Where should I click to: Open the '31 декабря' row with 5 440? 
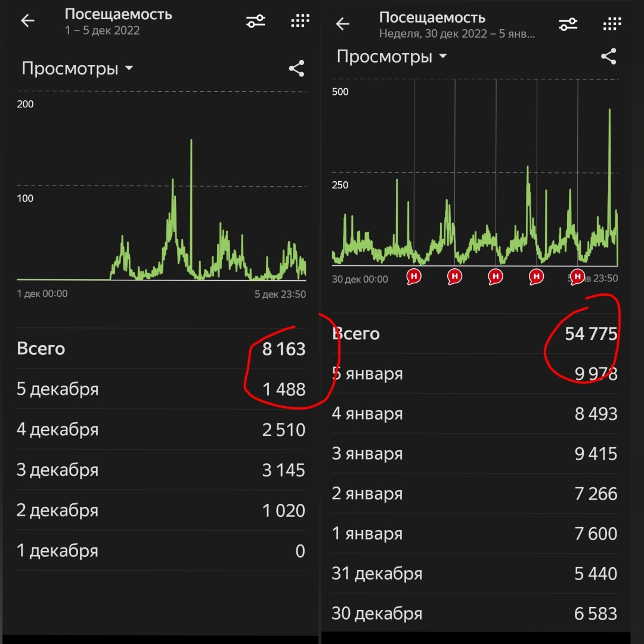coord(474,574)
